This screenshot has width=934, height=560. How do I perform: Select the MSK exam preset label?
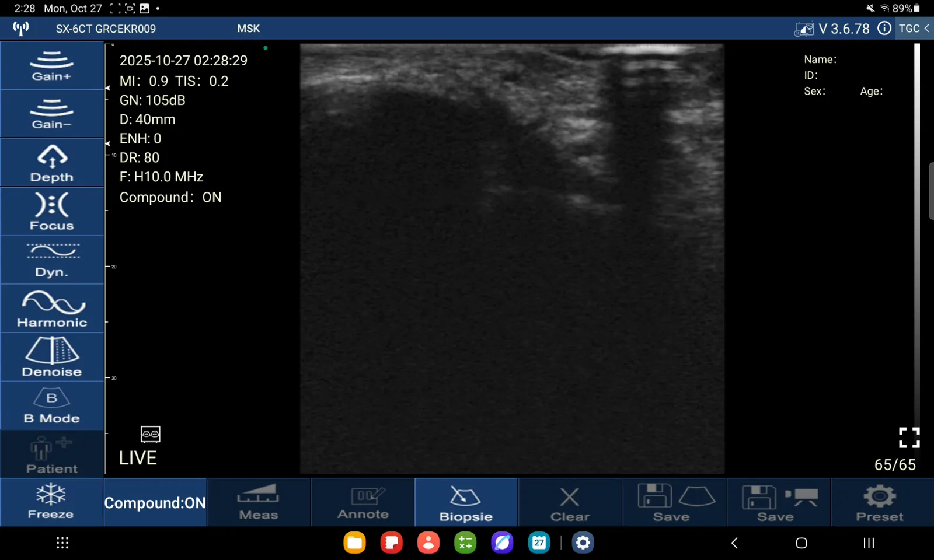point(249,29)
